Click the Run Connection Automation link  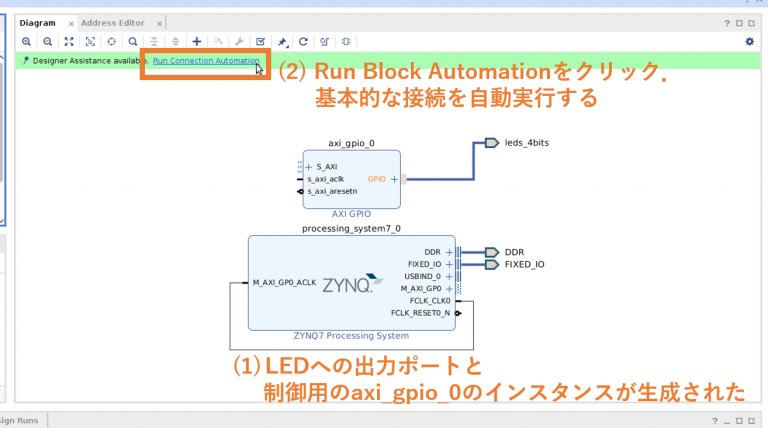pyautogui.click(x=206, y=61)
